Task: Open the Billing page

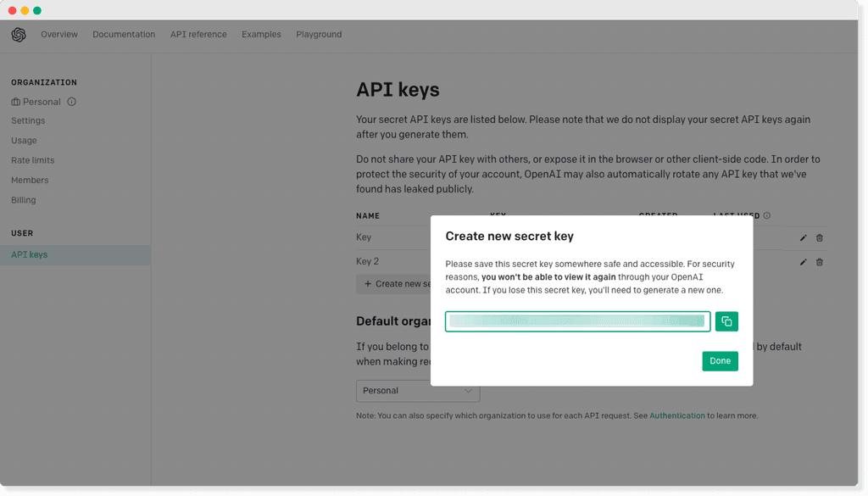Action: point(23,199)
